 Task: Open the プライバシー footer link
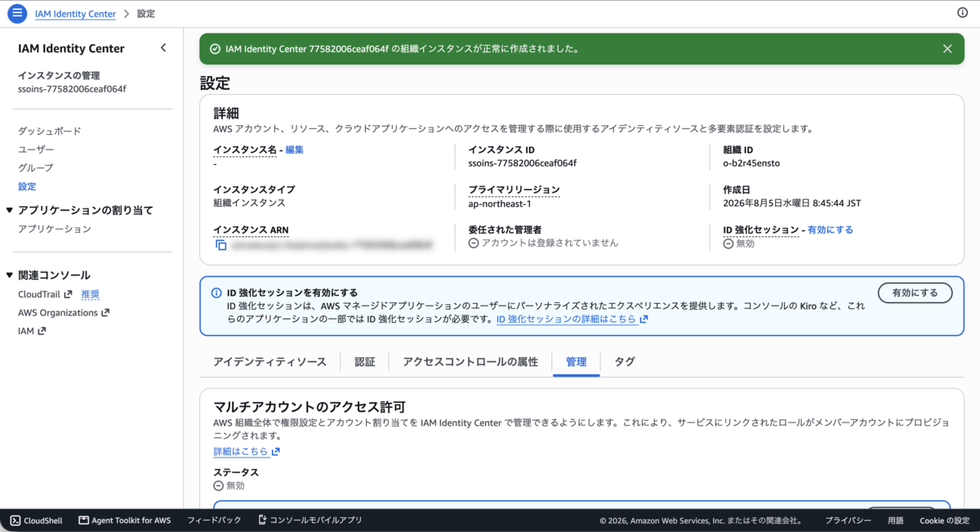(848, 520)
